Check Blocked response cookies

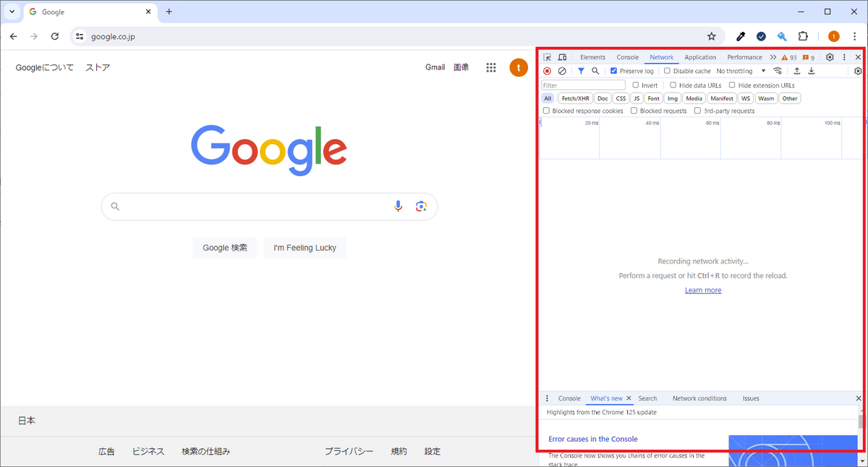(547, 111)
